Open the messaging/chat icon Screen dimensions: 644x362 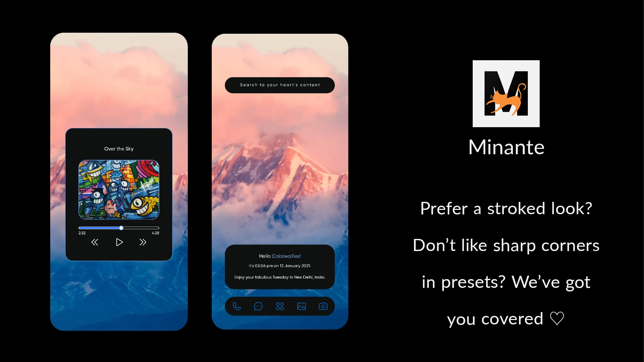(x=258, y=306)
